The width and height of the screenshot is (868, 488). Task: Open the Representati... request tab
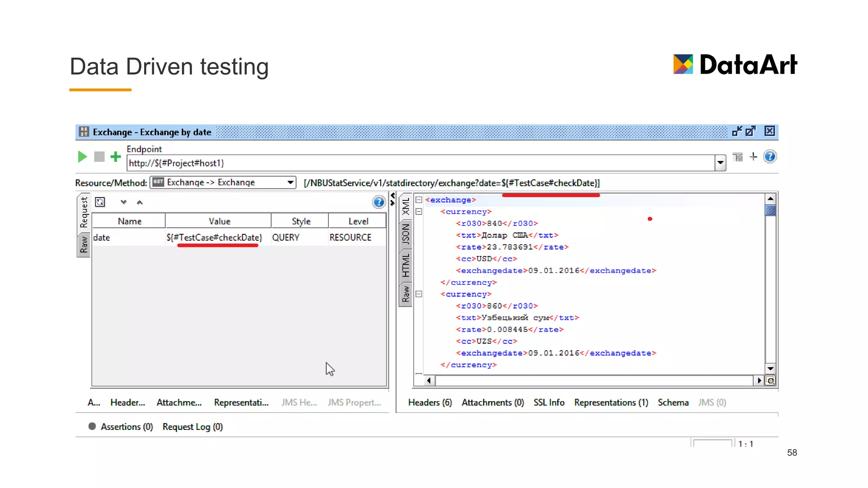tap(241, 402)
